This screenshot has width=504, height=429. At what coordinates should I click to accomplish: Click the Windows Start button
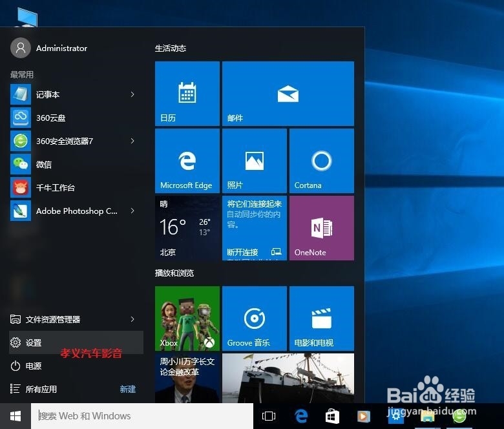point(16,416)
